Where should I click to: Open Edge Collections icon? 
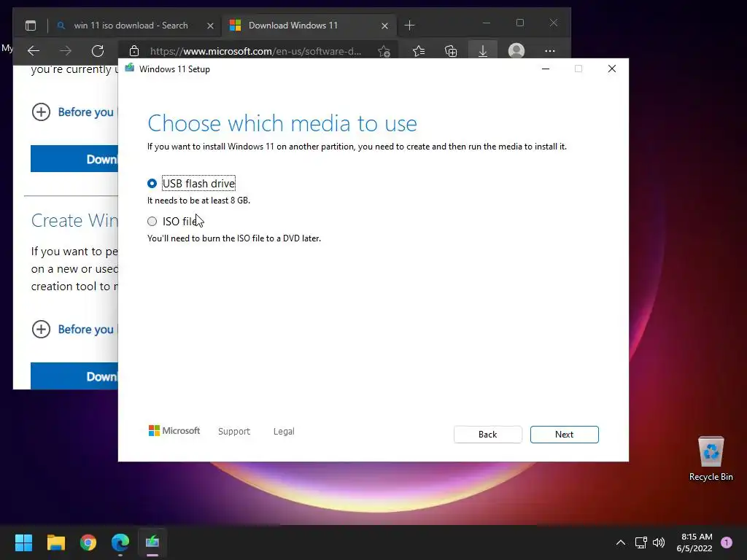tap(451, 51)
